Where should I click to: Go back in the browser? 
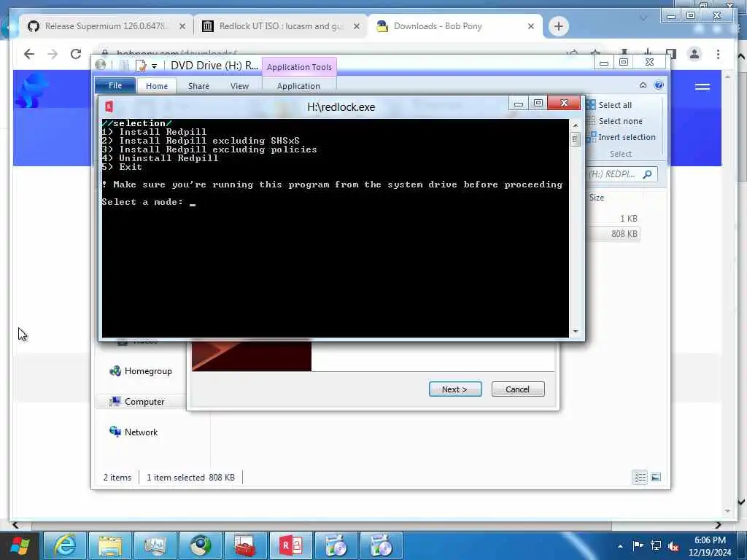coord(29,54)
